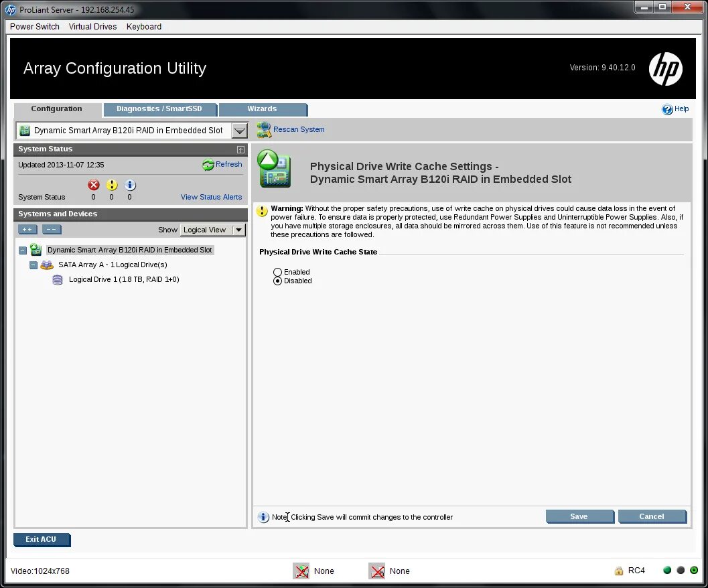Open the Virtual Drives menu

click(x=92, y=27)
